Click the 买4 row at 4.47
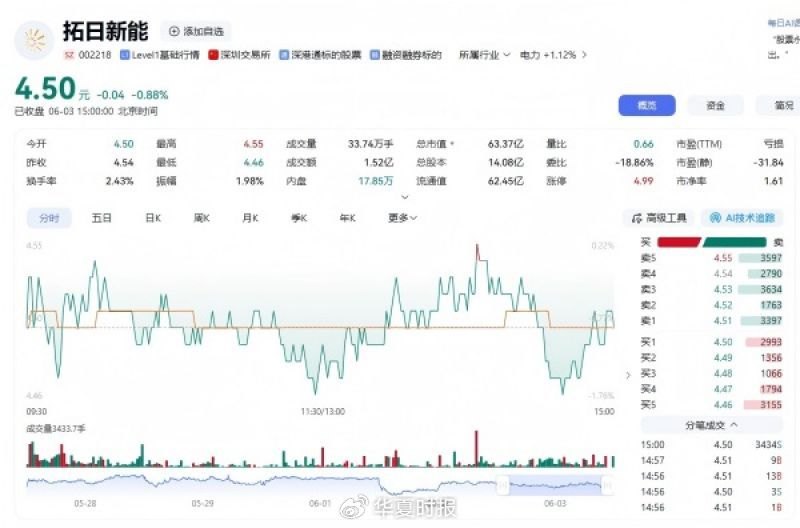The image size is (800, 528). 711,389
